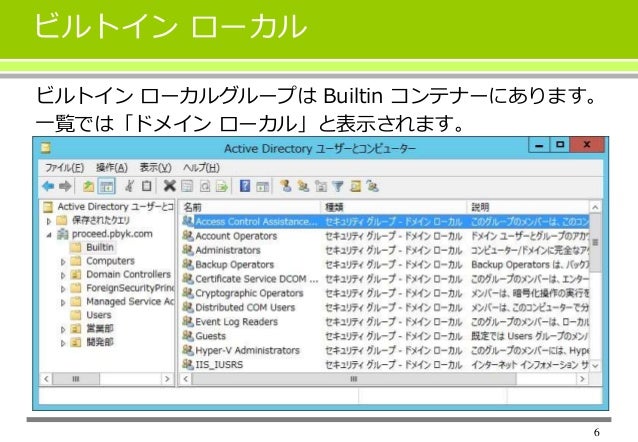
Task: Create a new group via toolbar icon
Action: (303, 186)
